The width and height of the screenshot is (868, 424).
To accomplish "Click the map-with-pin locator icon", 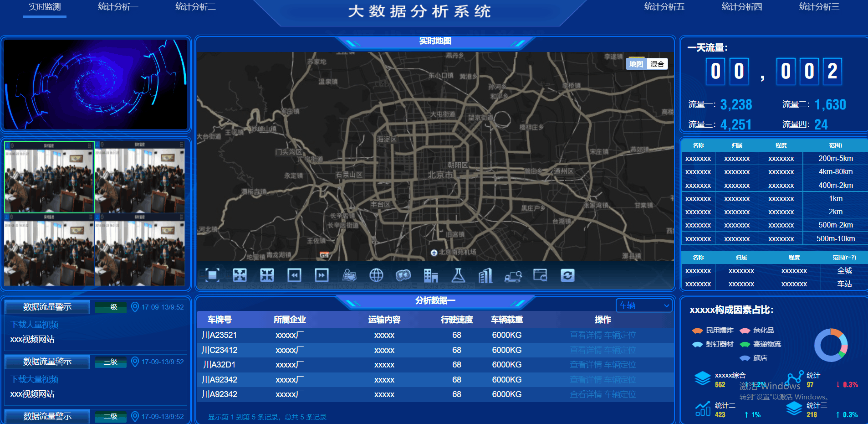I will 349,275.
